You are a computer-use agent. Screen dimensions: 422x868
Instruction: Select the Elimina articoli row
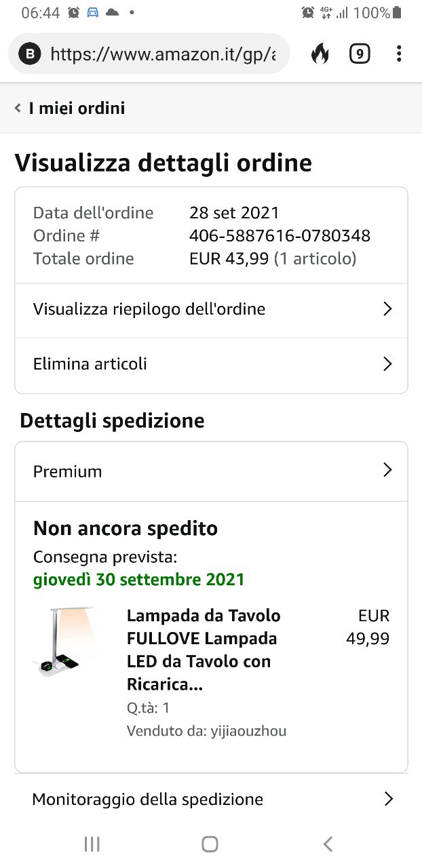[x=90, y=364]
